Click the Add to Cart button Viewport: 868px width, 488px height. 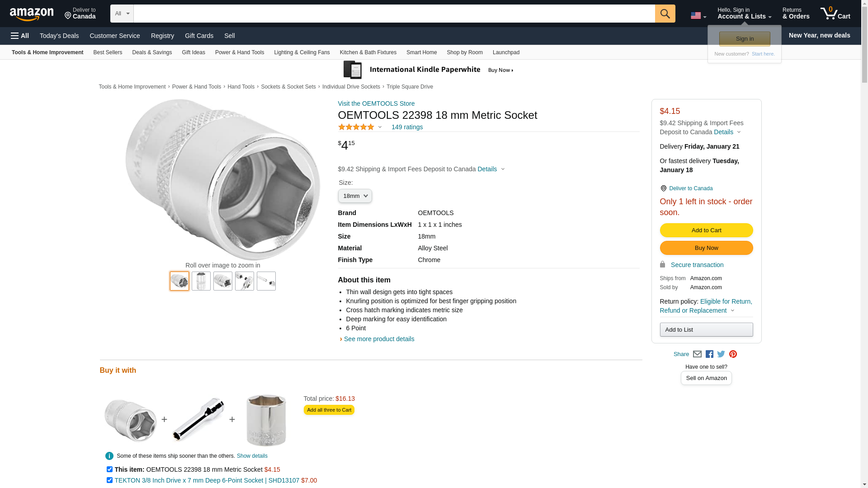(x=706, y=230)
